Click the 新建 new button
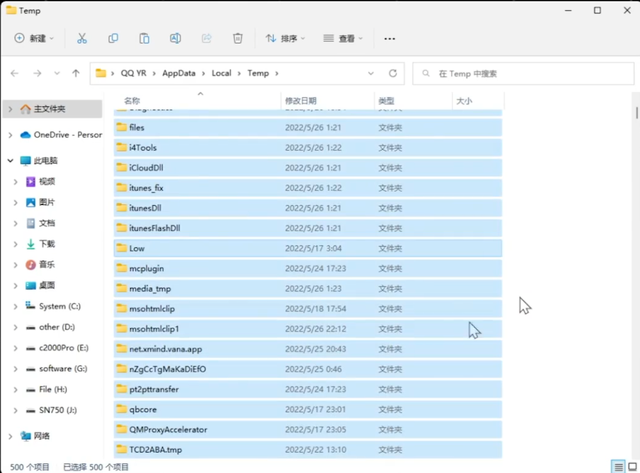This screenshot has height=473, width=640. pos(34,39)
